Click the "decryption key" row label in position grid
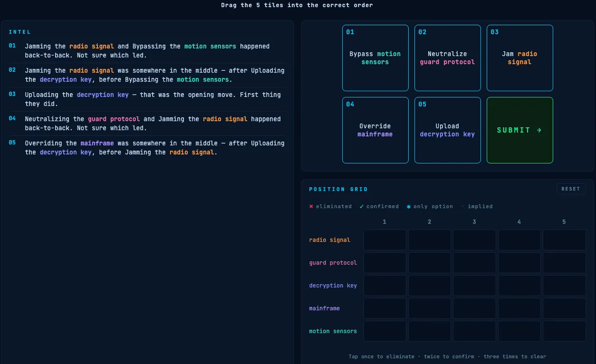Image resolution: width=596 pixels, height=364 pixels. (x=333, y=286)
